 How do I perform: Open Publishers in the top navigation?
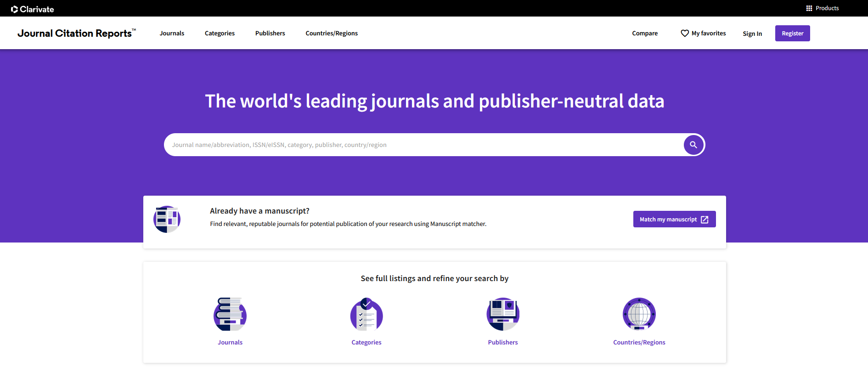(270, 33)
